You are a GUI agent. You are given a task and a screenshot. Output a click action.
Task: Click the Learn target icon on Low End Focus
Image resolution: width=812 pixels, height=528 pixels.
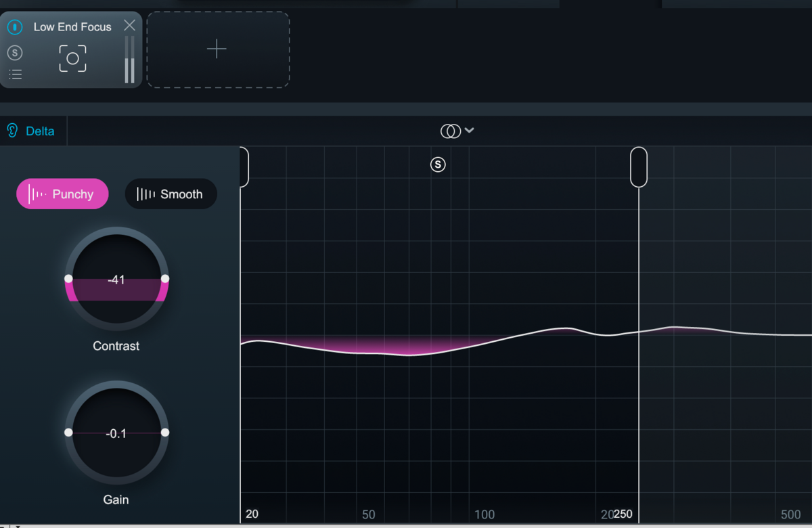click(x=72, y=59)
